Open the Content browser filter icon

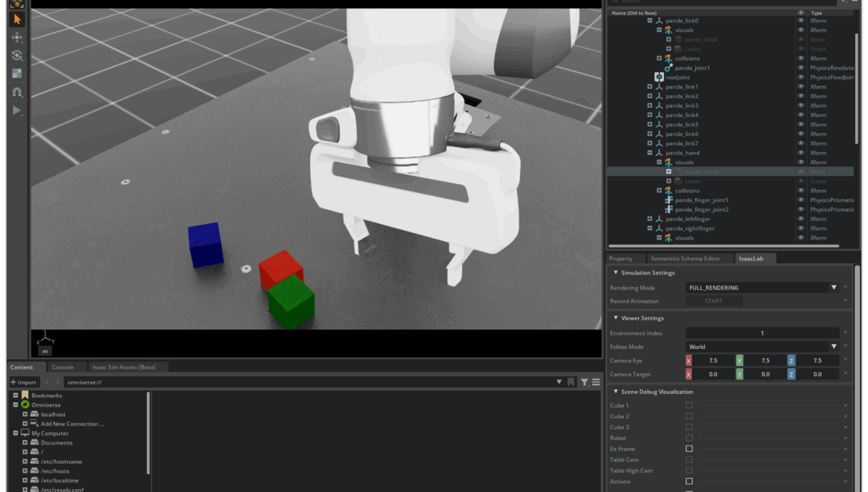(585, 382)
